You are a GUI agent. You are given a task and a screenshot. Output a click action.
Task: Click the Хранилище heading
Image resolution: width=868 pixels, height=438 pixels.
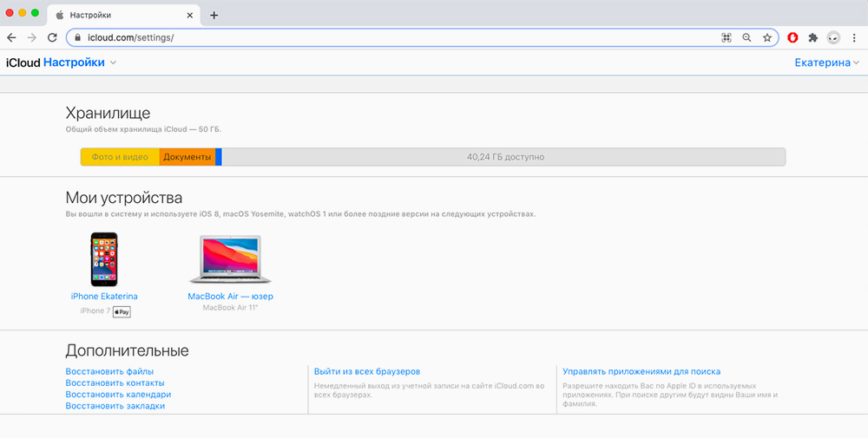point(108,114)
